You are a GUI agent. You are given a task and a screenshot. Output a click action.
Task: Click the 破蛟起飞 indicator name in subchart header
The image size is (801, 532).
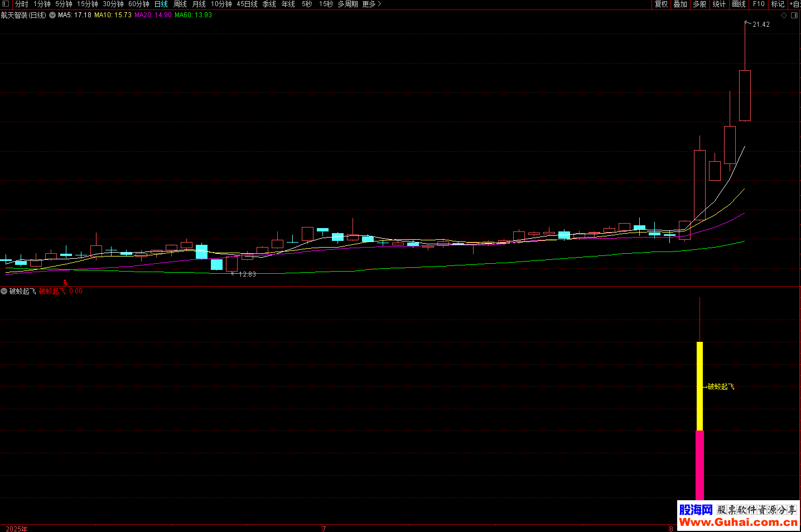[x=23, y=291]
